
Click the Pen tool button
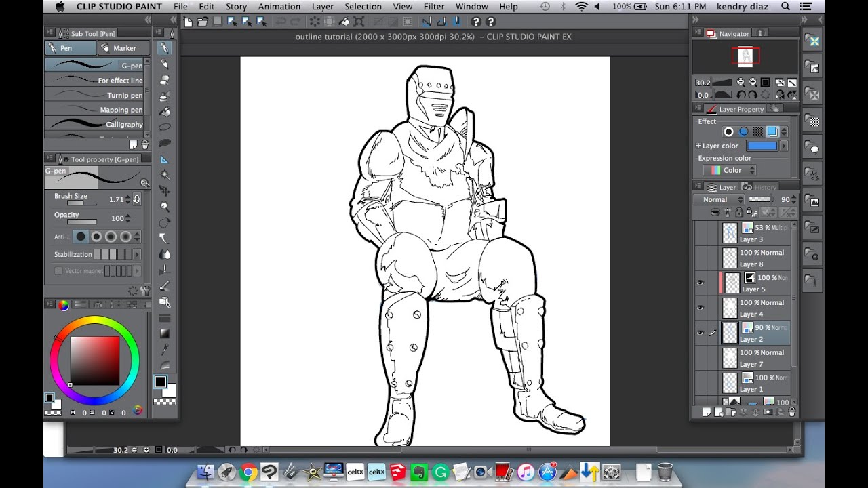click(70, 47)
